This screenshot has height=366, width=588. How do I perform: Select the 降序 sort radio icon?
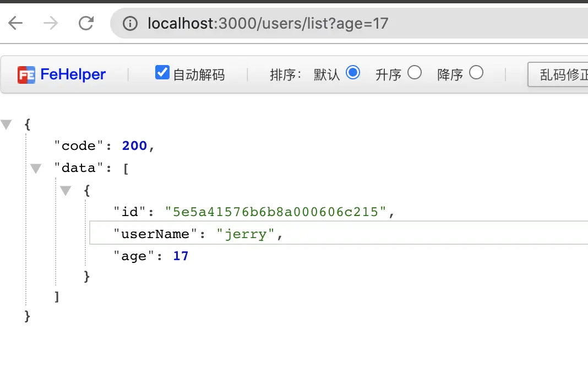point(476,72)
